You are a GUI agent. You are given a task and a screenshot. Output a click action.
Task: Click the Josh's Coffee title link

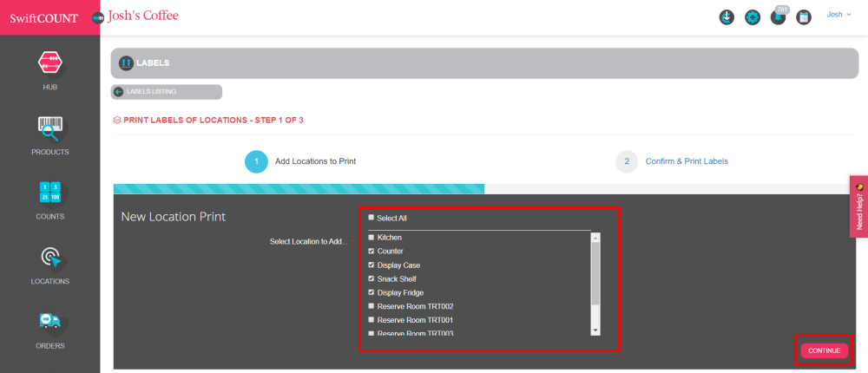click(143, 16)
